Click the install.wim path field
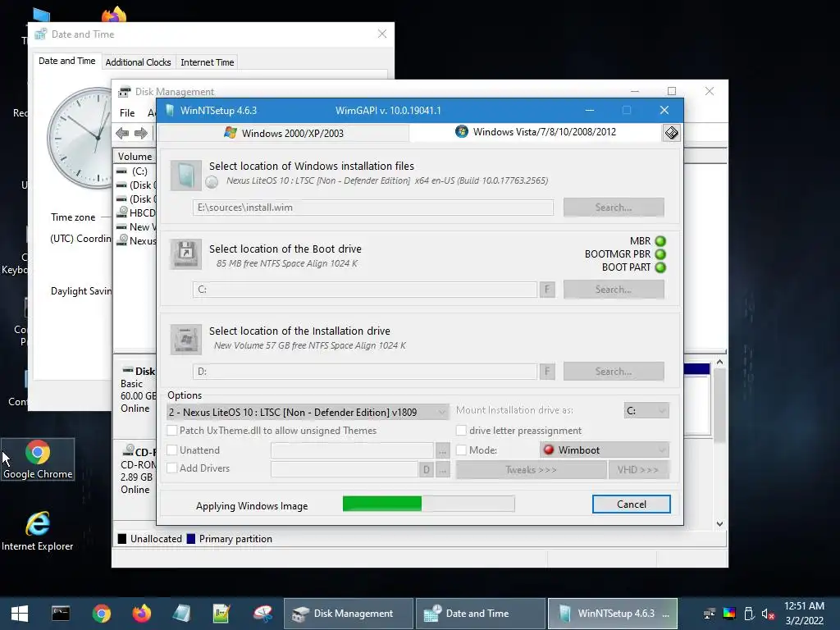This screenshot has width=840, height=630. pyautogui.click(x=373, y=208)
